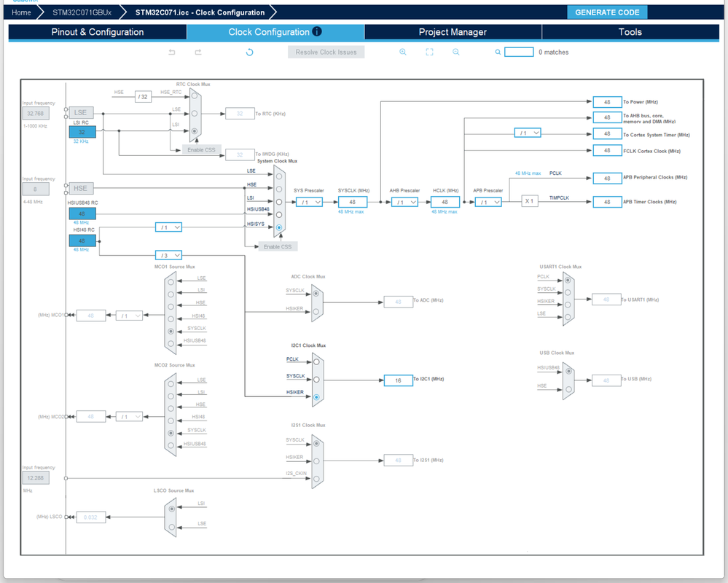728x583 pixels.
Task: Click the APB Peripheral Clocks value field
Action: (x=607, y=179)
